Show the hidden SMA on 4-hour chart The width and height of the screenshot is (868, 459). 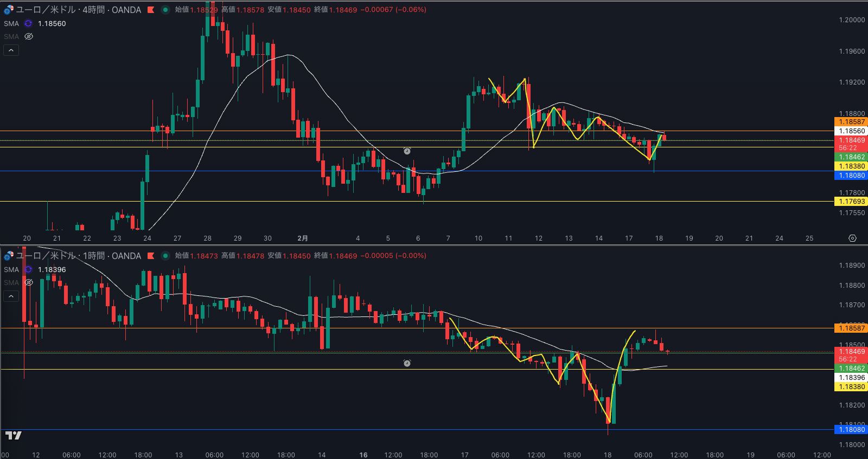click(29, 36)
